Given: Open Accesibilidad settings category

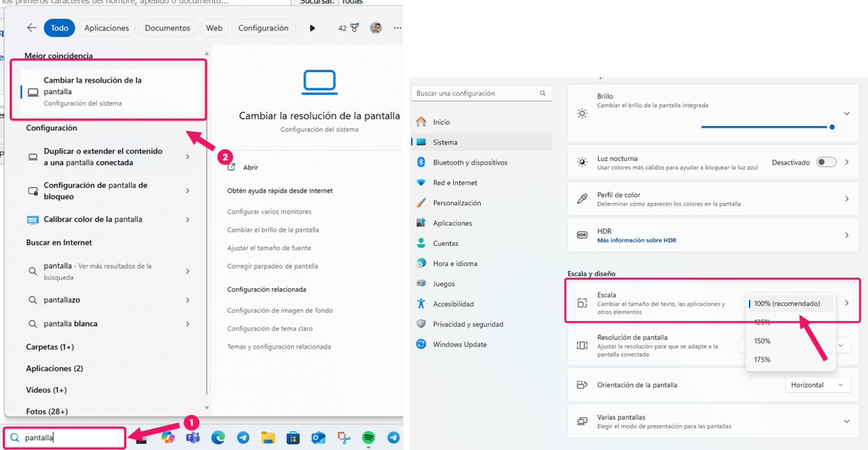Looking at the screenshot, I should [x=482, y=304].
